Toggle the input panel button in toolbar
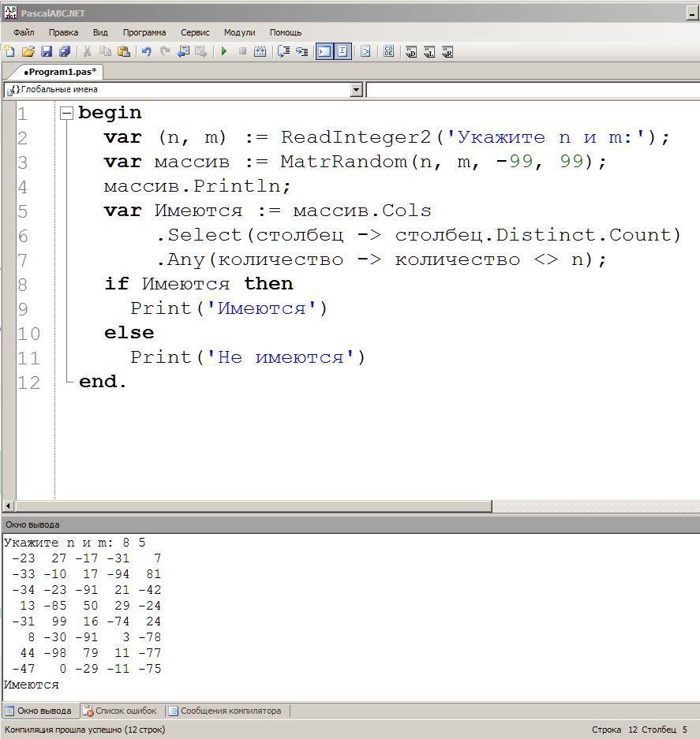Viewport: 700px width, 739px height. [x=343, y=52]
